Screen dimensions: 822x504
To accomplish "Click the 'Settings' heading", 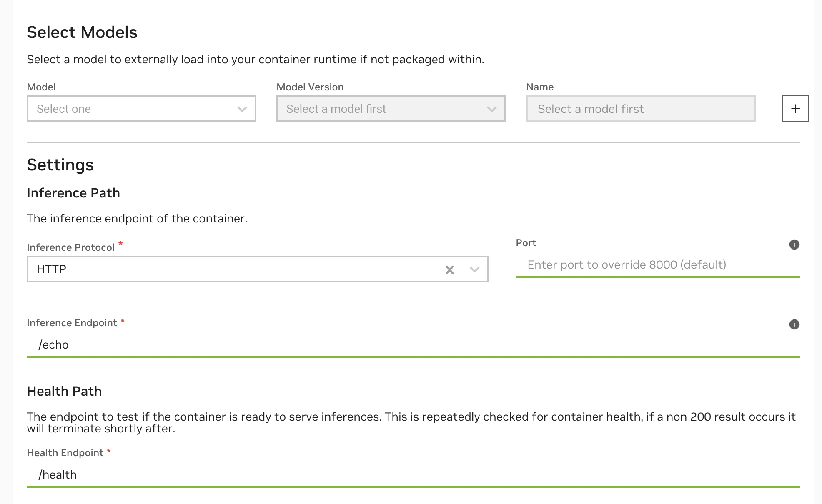I will (x=60, y=165).
